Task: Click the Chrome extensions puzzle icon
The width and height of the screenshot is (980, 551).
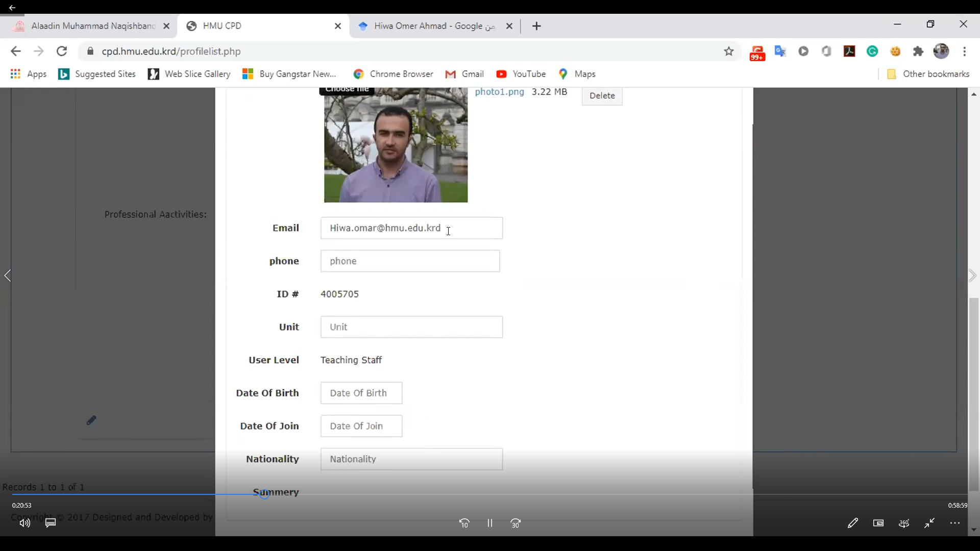Action: click(918, 51)
